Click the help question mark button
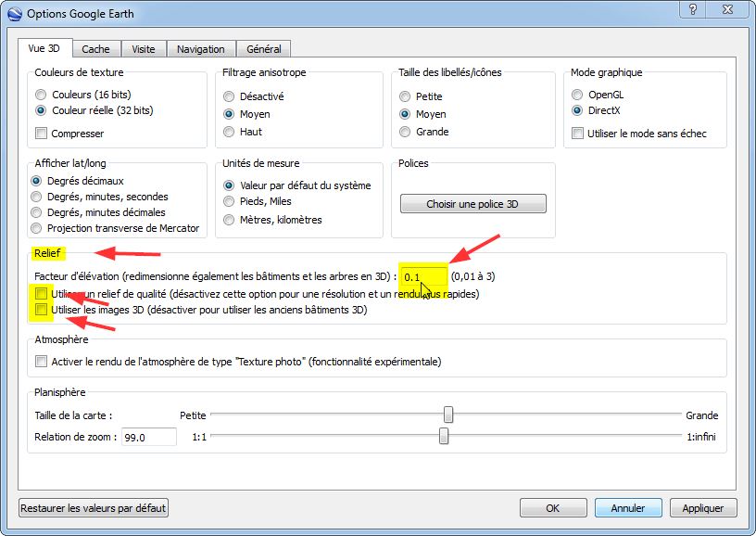 pyautogui.click(x=693, y=9)
